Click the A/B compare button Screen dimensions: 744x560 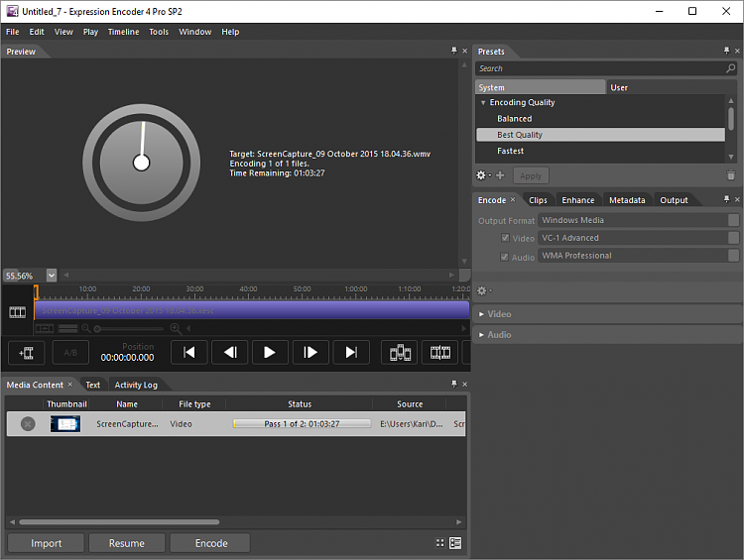point(70,353)
